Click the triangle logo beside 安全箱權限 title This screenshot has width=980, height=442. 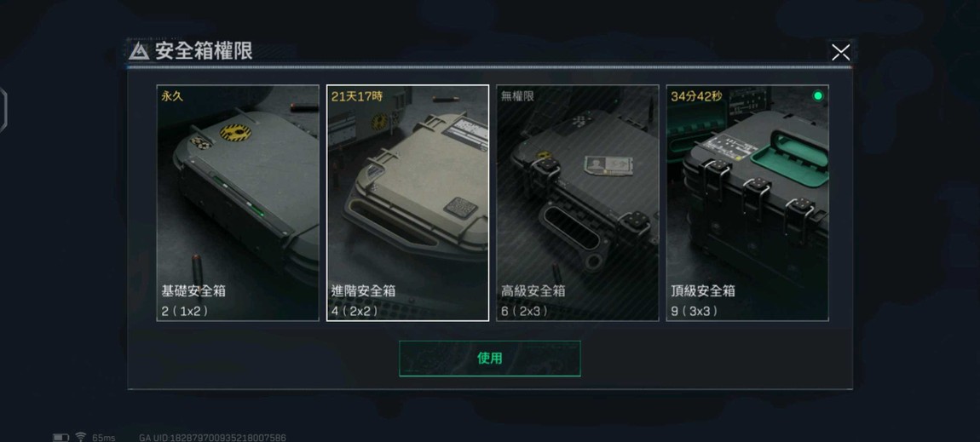click(139, 52)
